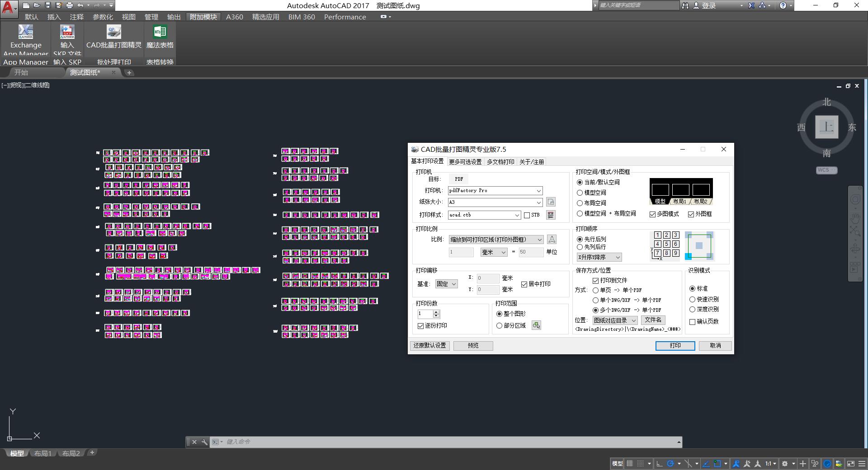
Task: Launch the Exchange App Manager icon
Action: (26, 32)
